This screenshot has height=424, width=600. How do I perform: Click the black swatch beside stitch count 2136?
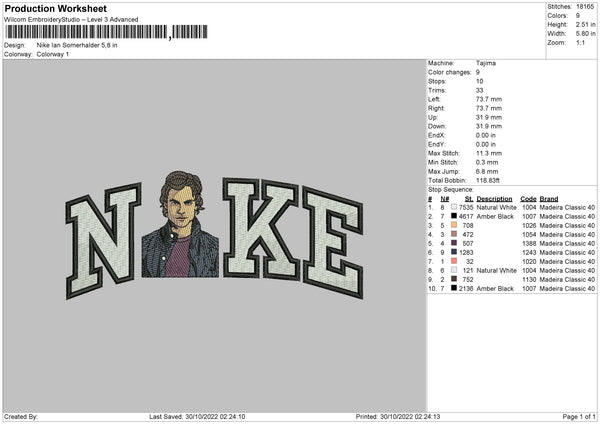coord(454,288)
